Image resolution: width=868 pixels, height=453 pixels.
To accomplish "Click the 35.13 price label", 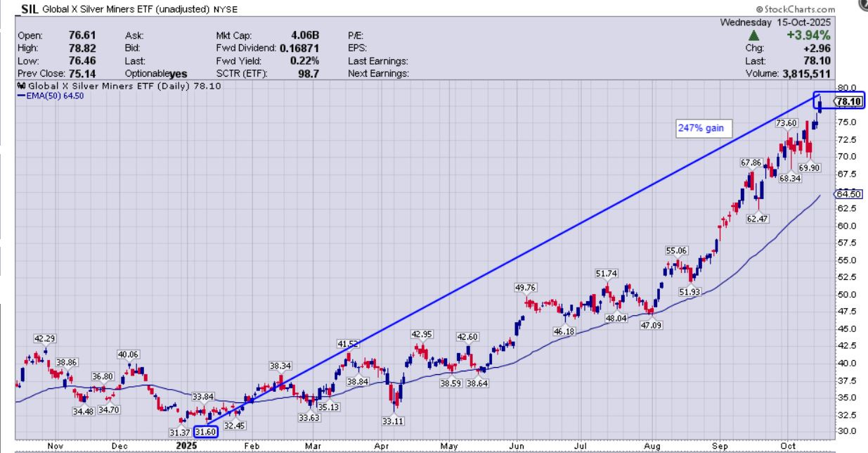I will pyautogui.click(x=329, y=407).
